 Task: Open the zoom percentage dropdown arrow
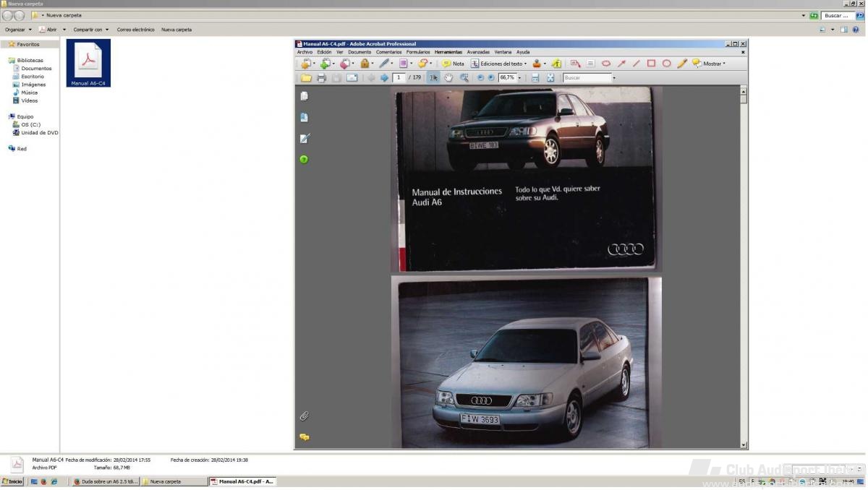pos(519,78)
